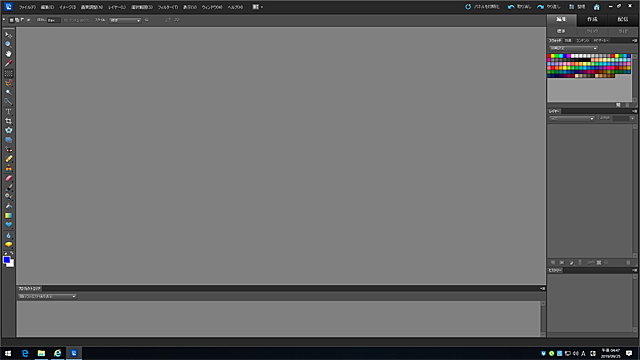Select the Zoom magnifier tool
The width and height of the screenshot is (640, 360).
[x=8, y=44]
